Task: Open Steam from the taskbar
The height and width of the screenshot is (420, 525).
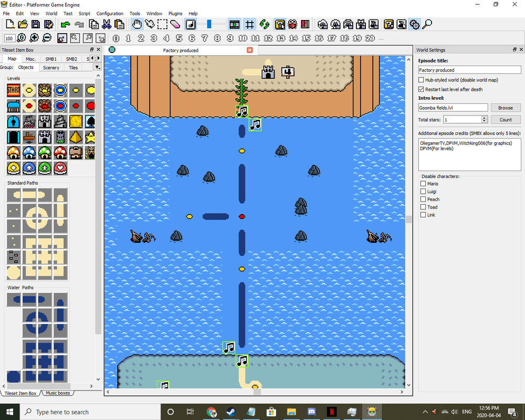Action: tap(230, 412)
